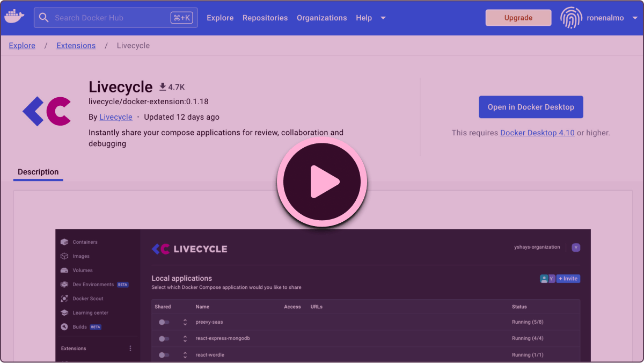Click the Upgrade button
This screenshot has width=644, height=363.
(518, 18)
